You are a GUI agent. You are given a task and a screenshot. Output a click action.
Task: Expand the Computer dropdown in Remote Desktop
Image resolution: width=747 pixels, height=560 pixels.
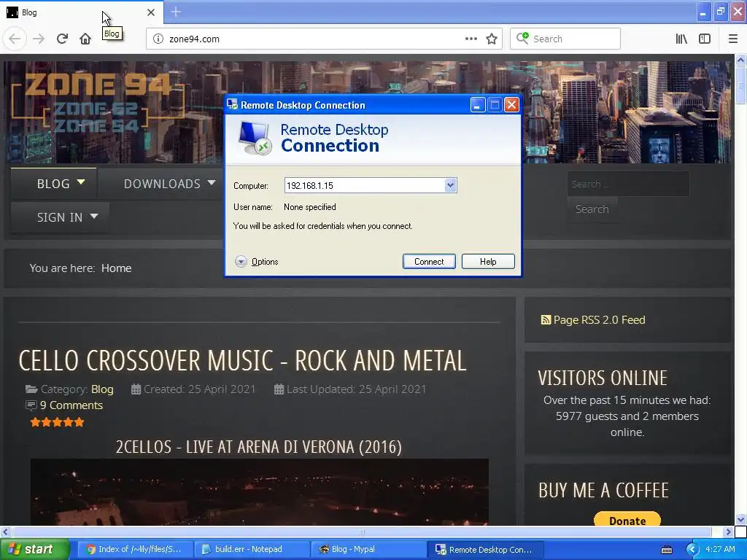(x=450, y=185)
